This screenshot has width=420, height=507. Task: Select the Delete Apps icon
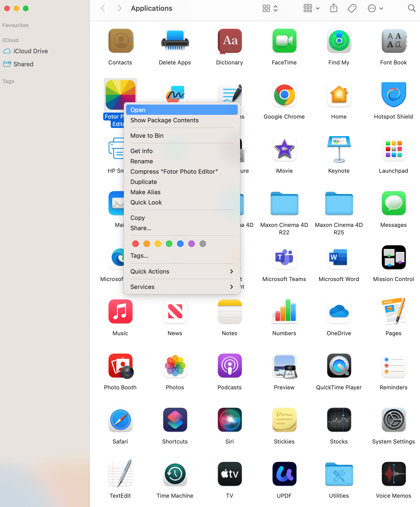[175, 41]
